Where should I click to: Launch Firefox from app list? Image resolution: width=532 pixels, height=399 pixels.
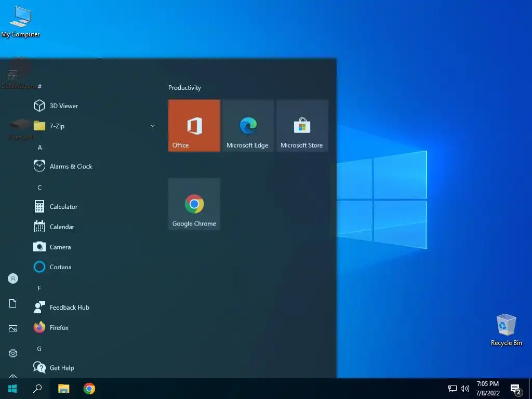(95, 327)
